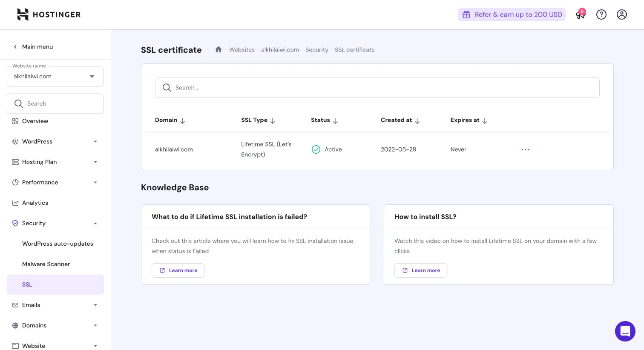This screenshot has height=350, width=644.
Task: Click Refer & earn up to 200 USD
Action: point(512,14)
